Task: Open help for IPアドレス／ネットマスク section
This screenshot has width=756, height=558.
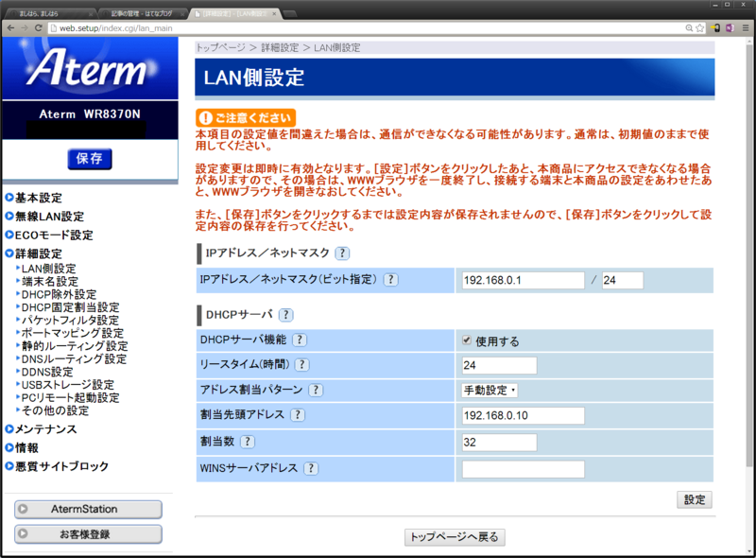Action: click(342, 253)
